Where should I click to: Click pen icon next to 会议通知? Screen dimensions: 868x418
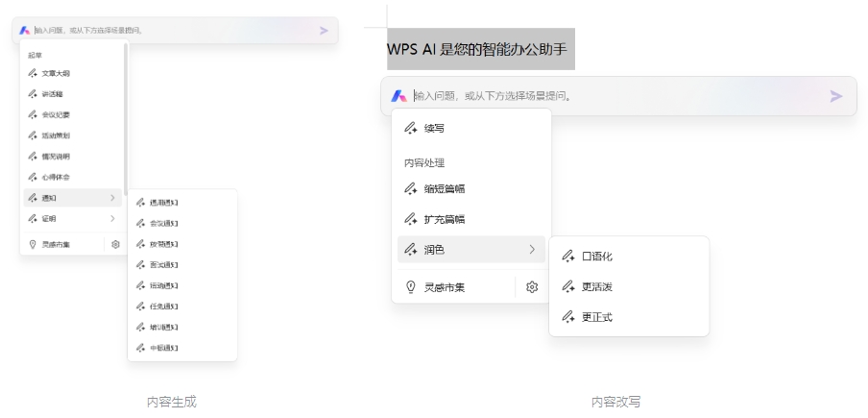pyautogui.click(x=140, y=224)
